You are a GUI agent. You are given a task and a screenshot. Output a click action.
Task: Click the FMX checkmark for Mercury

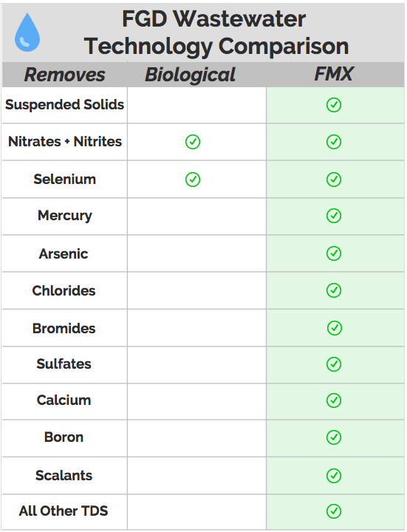(334, 216)
